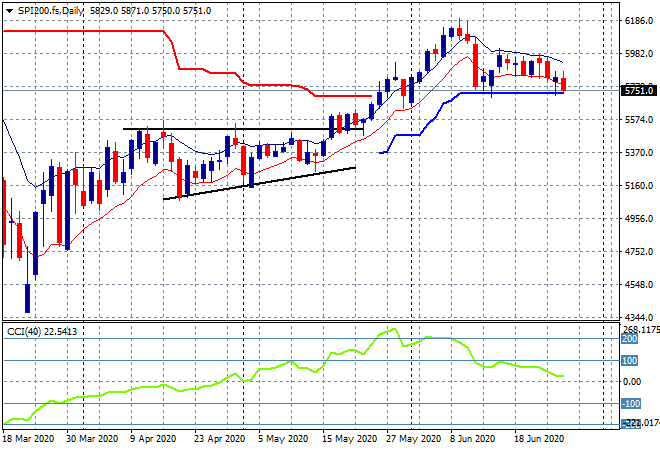Click the 4344.0 price axis label

point(639,318)
